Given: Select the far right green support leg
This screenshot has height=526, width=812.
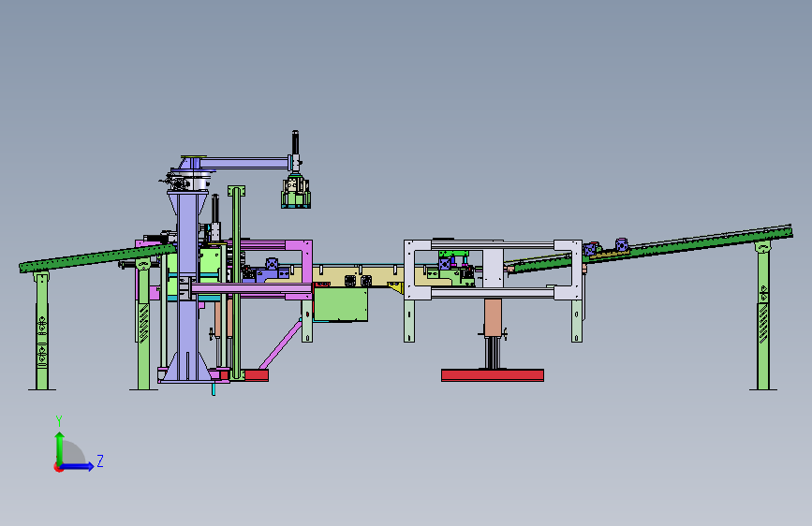Looking at the screenshot, I should (x=762, y=315).
